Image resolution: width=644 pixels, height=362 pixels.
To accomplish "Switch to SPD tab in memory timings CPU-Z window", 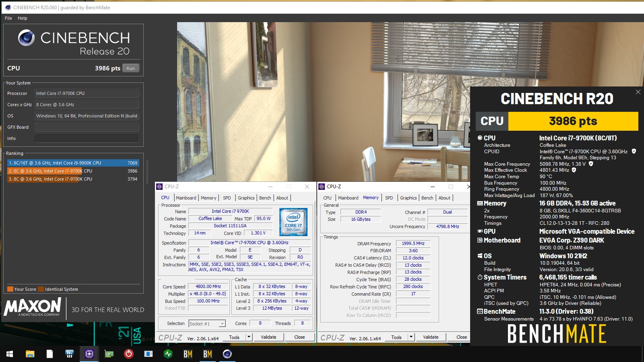I will pos(389,198).
